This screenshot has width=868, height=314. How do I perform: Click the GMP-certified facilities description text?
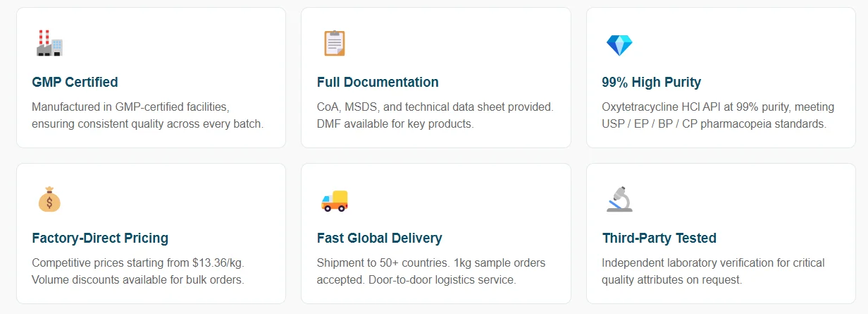[x=147, y=116]
